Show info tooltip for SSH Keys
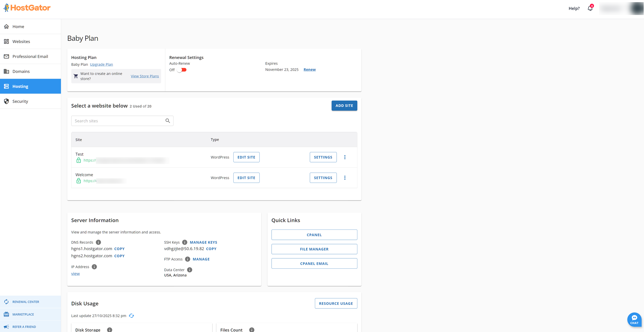 tap(185, 242)
